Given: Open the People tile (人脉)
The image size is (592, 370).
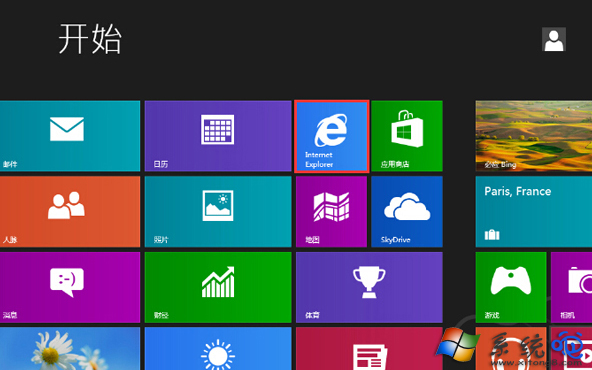Looking at the screenshot, I should [70, 212].
